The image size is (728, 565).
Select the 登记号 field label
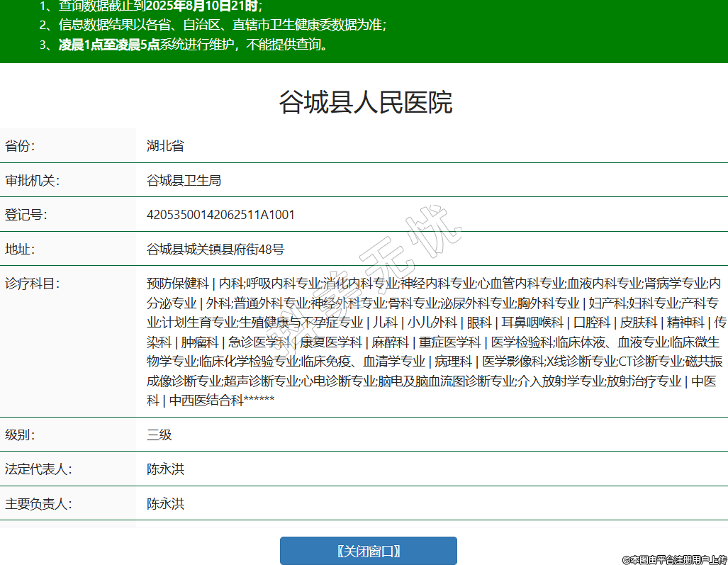point(26,215)
